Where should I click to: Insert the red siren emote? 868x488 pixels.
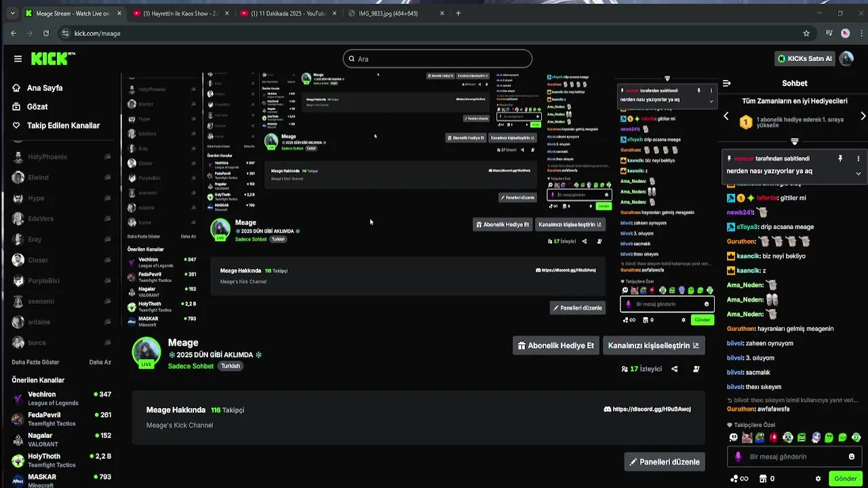point(774,438)
